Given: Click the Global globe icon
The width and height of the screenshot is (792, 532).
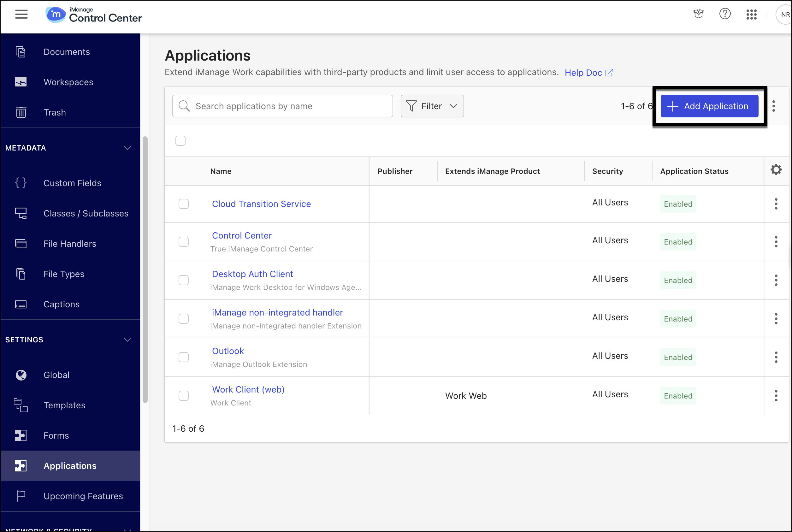Looking at the screenshot, I should (x=21, y=375).
